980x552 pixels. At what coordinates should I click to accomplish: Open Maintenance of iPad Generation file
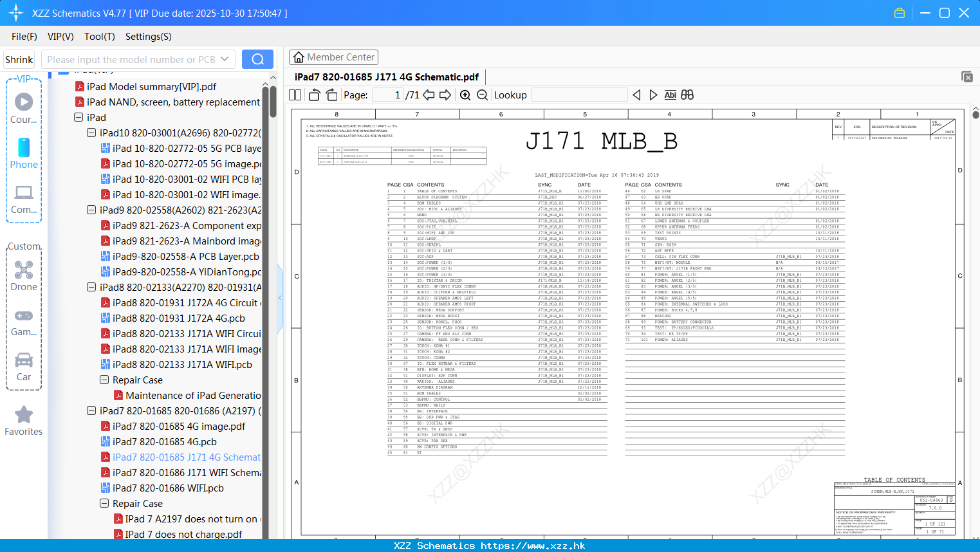point(187,395)
